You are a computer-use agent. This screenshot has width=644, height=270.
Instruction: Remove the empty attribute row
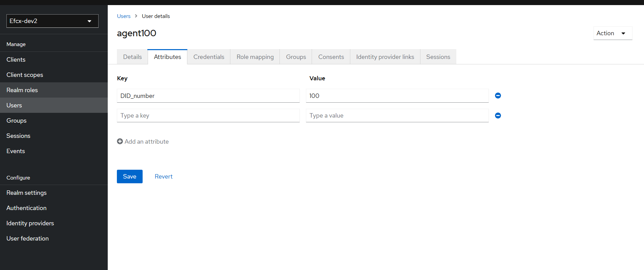pos(498,116)
